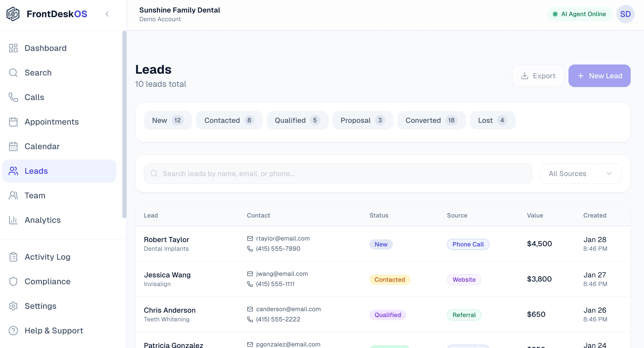Collapse the sidebar using the chevron
Screen dimensions: 644x348
(x=107, y=14)
